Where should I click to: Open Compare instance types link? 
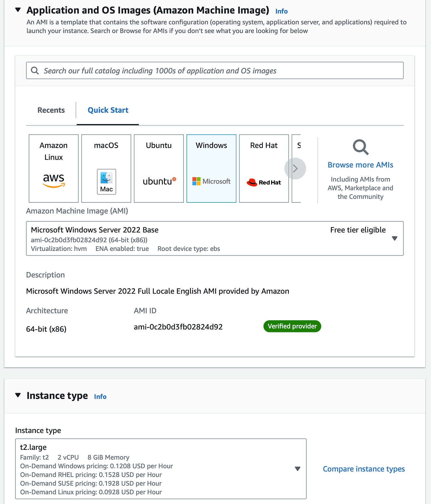(x=364, y=469)
